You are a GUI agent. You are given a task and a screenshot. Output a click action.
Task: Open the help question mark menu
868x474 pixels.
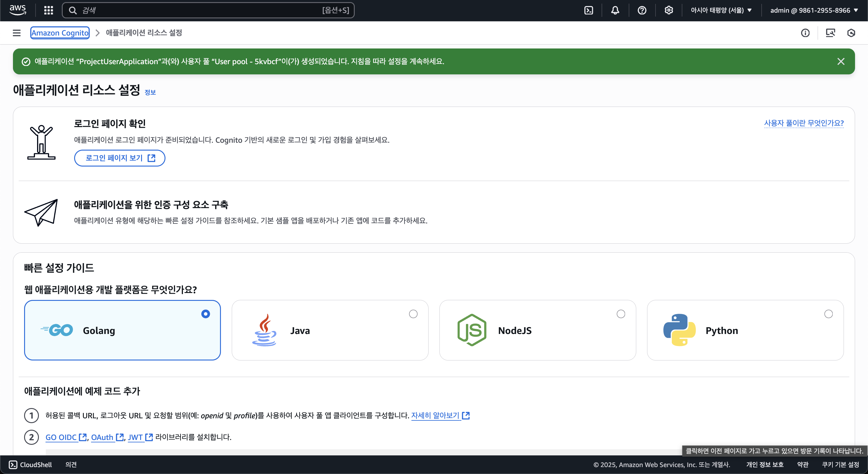(x=642, y=10)
